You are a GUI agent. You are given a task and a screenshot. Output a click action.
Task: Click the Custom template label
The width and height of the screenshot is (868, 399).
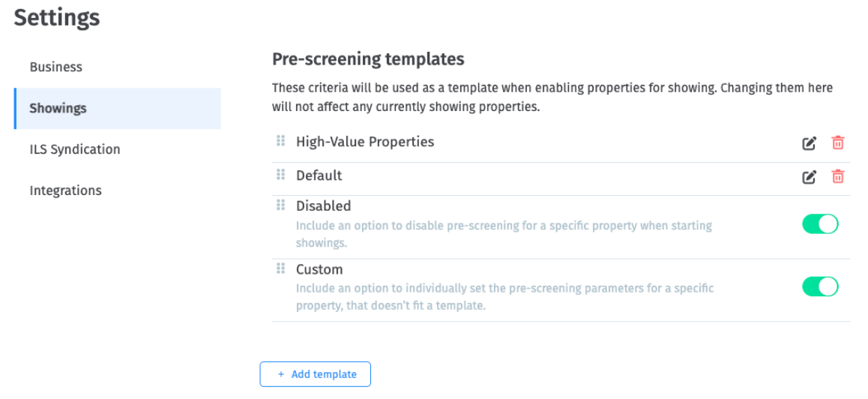pos(319,269)
